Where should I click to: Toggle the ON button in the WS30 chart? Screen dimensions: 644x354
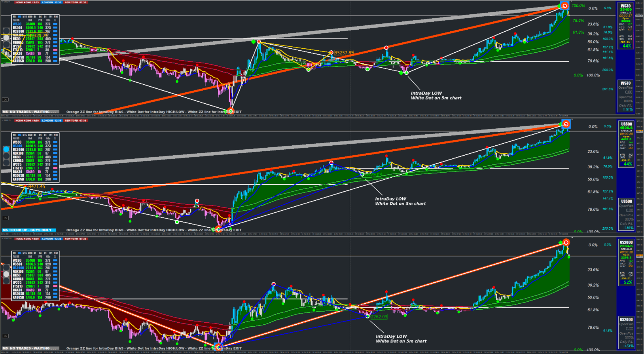tap(6, 100)
